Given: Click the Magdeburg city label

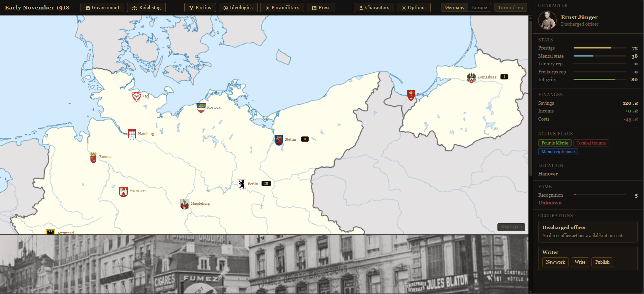Looking at the screenshot, I should tap(200, 203).
